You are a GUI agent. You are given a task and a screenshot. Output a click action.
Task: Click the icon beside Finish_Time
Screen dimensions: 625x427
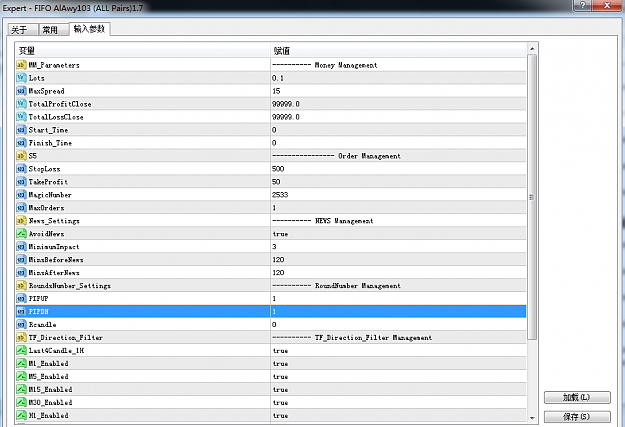click(22, 143)
